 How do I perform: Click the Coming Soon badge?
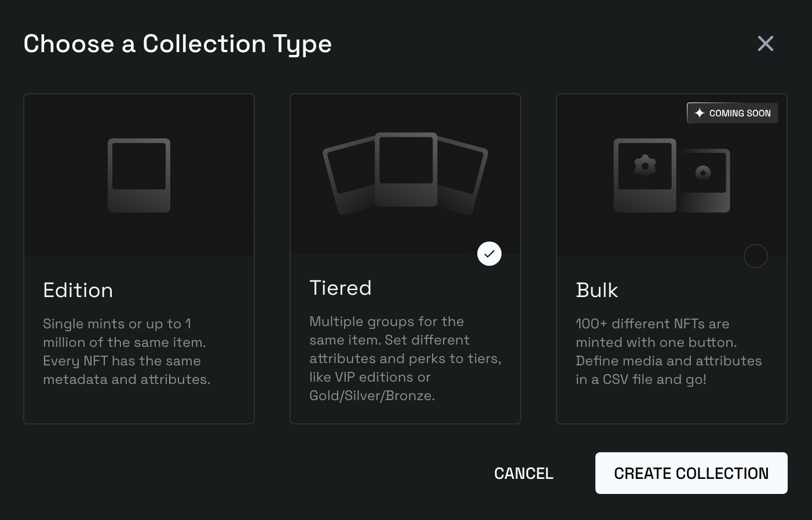point(733,113)
